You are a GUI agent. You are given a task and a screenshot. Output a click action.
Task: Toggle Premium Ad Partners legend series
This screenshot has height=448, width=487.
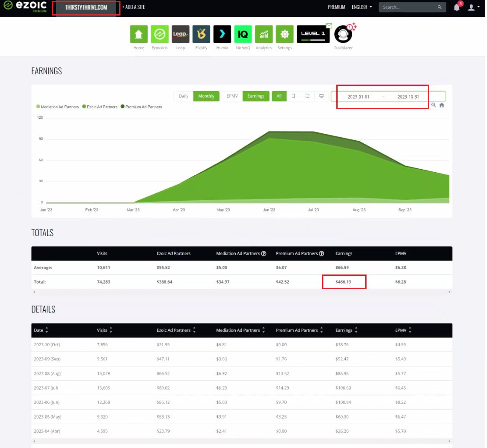click(141, 107)
